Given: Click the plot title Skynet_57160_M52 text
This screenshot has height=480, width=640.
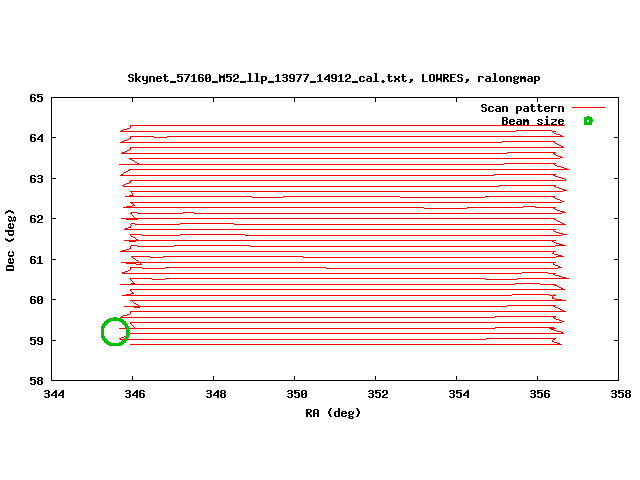Looking at the screenshot, I should [x=334, y=78].
